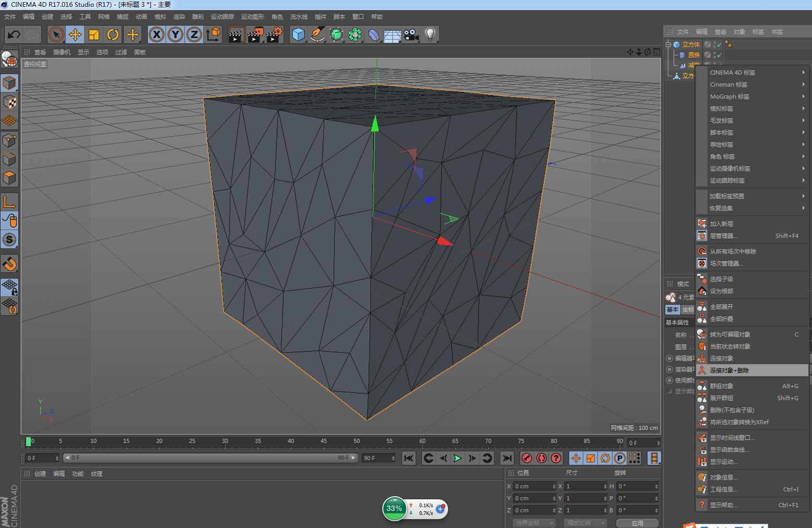Disable the 置换 deformer green checkmark

pyautogui.click(x=719, y=55)
